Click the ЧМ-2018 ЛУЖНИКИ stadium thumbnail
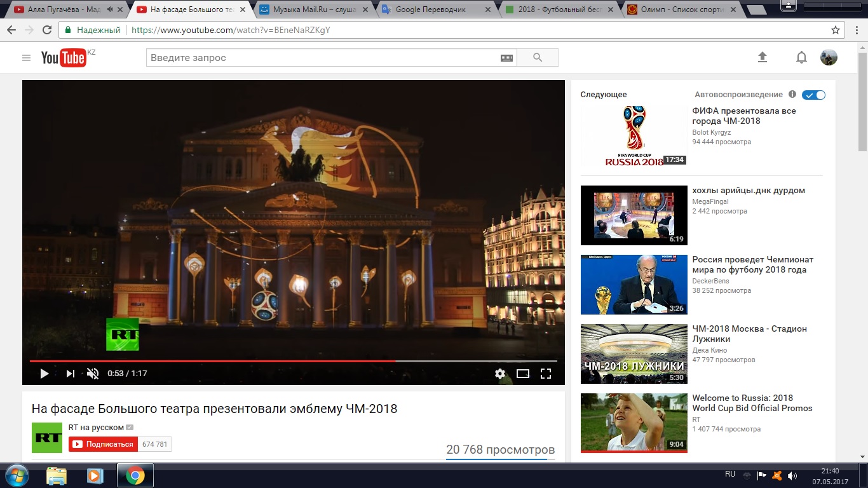The image size is (868, 488). click(634, 354)
